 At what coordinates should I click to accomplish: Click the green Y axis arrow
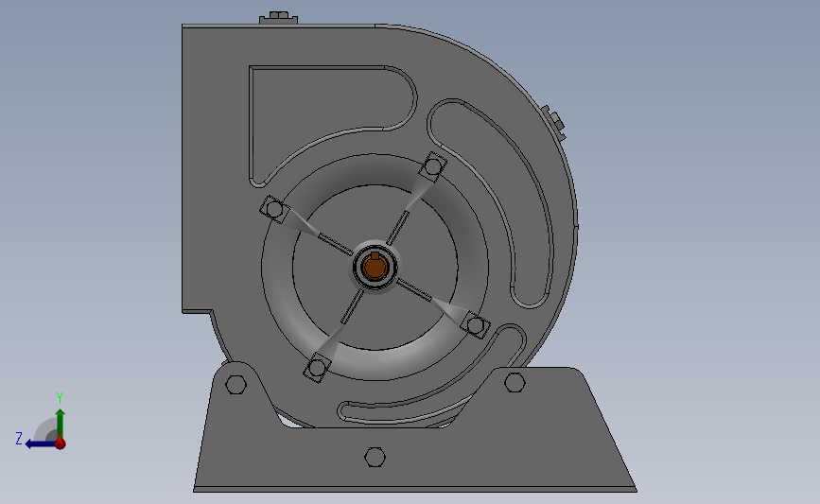61,423
